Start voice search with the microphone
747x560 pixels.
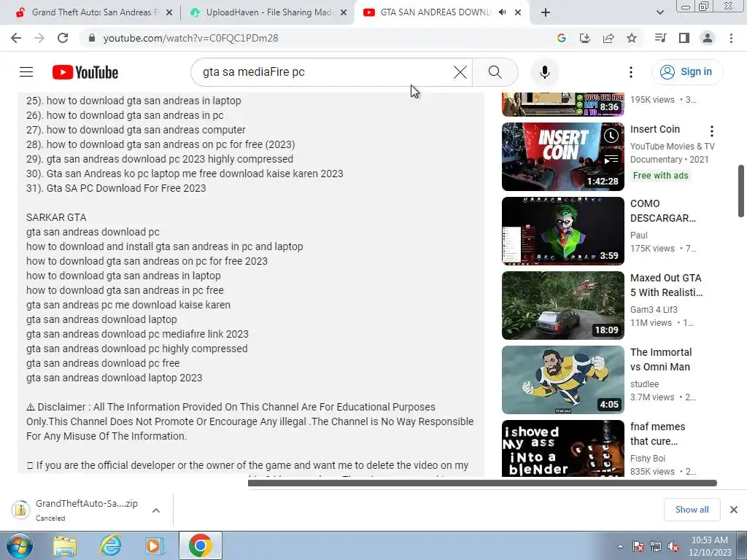[544, 72]
